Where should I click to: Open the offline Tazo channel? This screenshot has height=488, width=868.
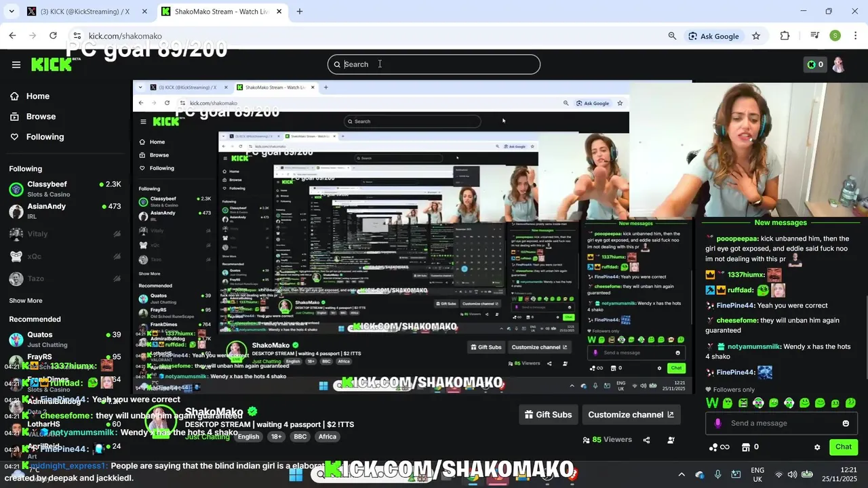65,279
